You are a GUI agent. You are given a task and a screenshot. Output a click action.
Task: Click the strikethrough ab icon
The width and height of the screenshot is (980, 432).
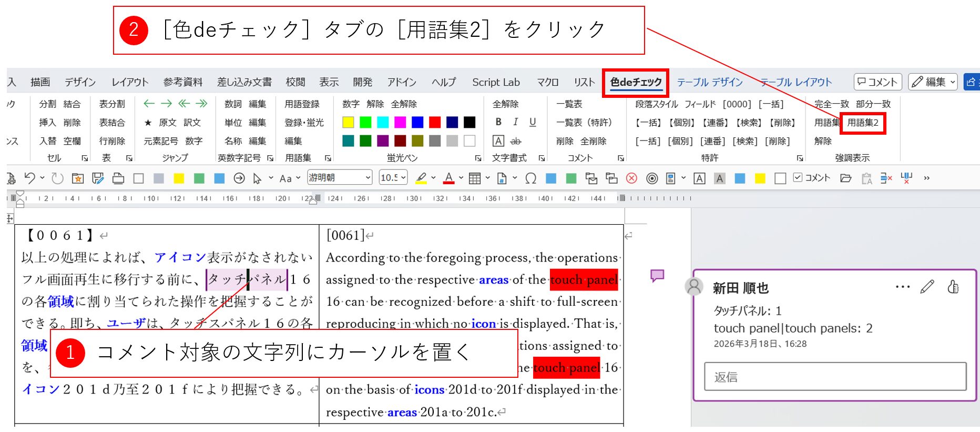pyautogui.click(x=516, y=141)
